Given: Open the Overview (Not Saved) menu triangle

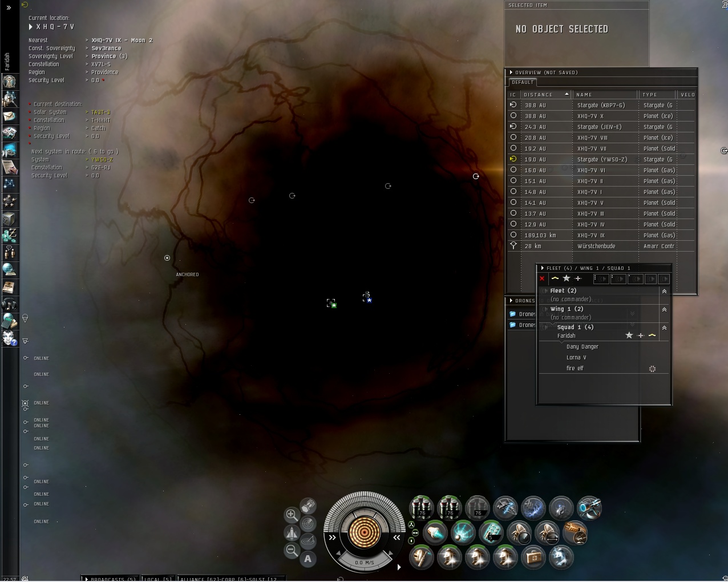Looking at the screenshot, I should [x=511, y=72].
